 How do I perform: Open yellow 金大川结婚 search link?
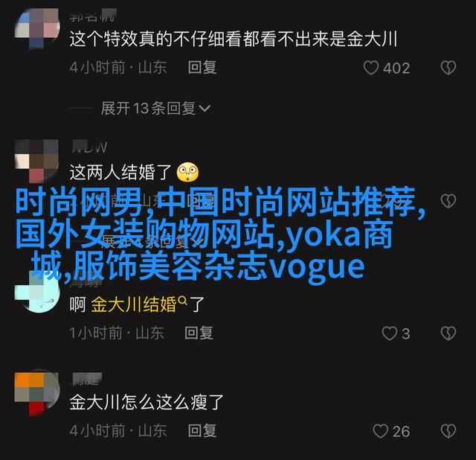pyautogui.click(x=134, y=304)
